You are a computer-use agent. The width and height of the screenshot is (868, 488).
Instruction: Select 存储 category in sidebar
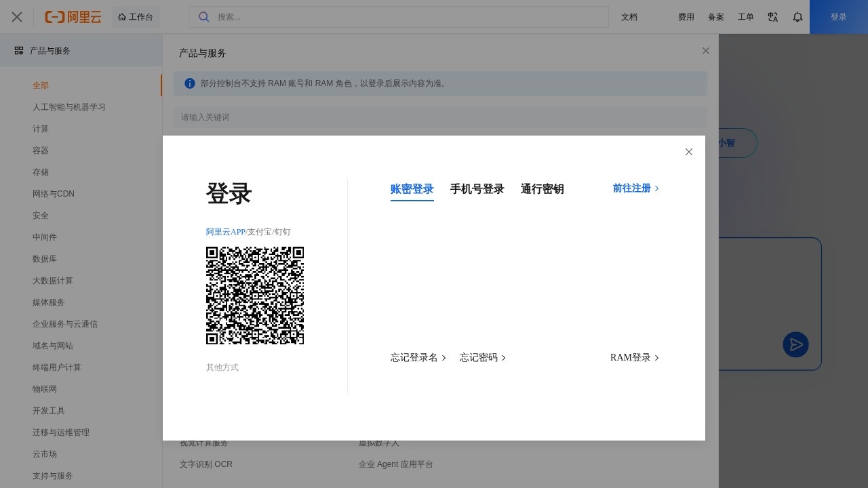coord(41,172)
